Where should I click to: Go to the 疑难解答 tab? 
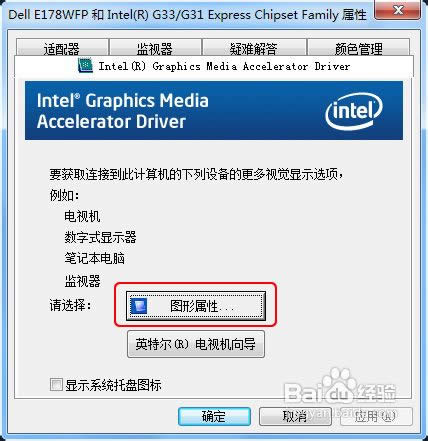pos(254,49)
